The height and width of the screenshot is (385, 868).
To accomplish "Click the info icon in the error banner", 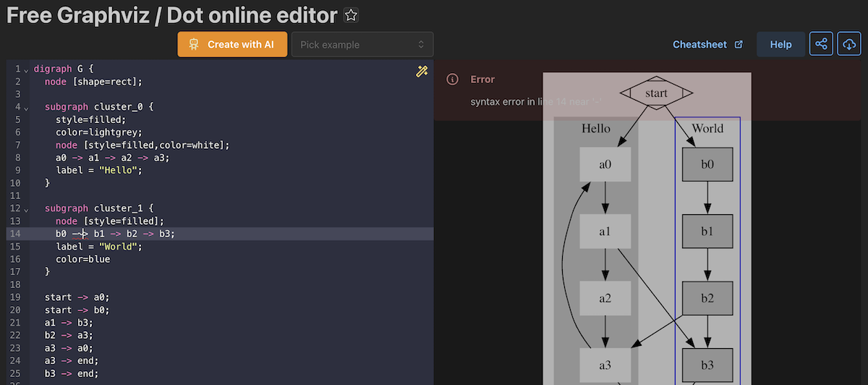I will coord(452,79).
